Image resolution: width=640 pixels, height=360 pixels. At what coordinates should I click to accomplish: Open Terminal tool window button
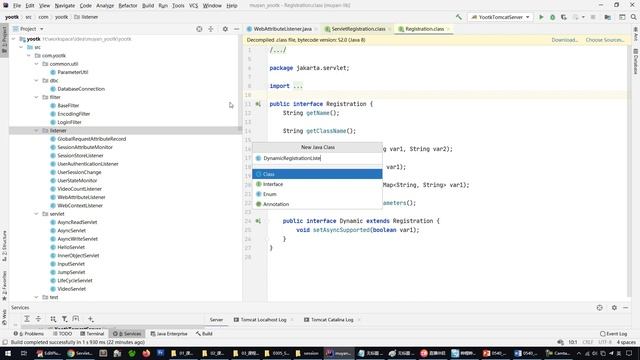click(x=92, y=334)
